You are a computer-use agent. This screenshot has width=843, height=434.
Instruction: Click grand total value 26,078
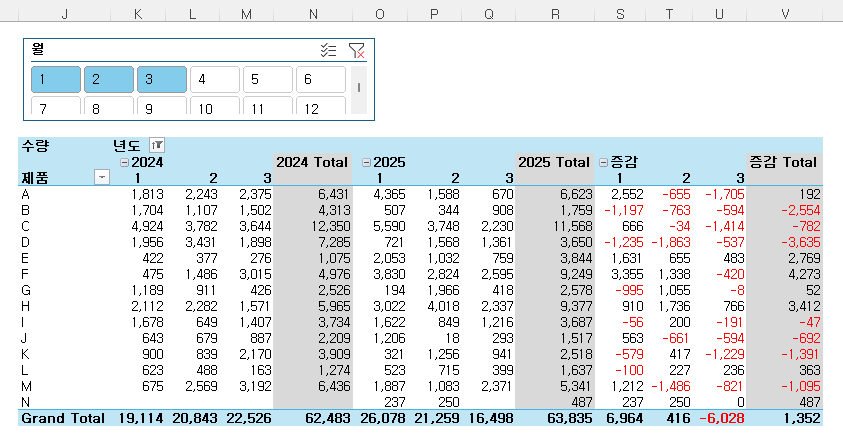pos(383,418)
